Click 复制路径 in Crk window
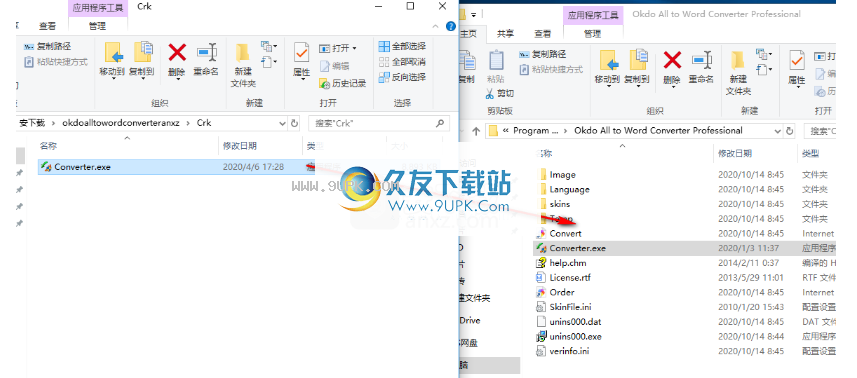Screen dimensions: 857x378 [x=48, y=46]
